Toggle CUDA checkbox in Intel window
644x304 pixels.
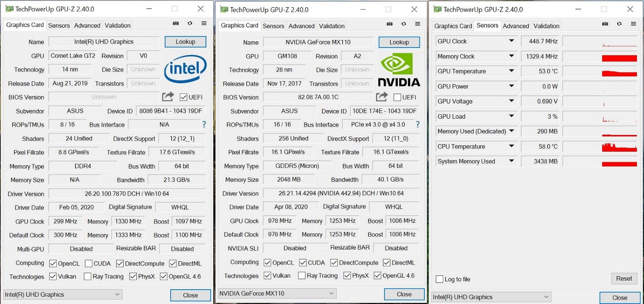coord(89,263)
